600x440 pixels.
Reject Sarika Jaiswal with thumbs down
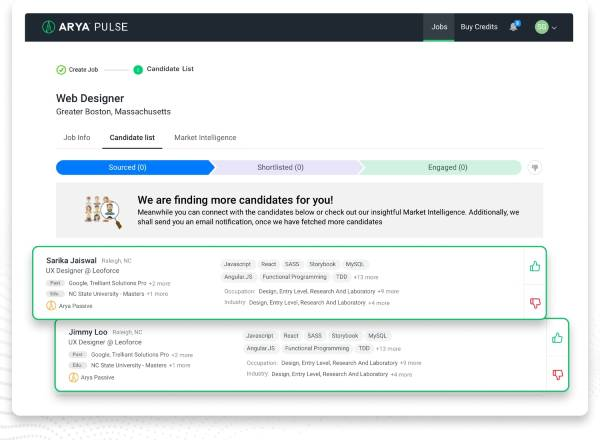click(x=535, y=303)
